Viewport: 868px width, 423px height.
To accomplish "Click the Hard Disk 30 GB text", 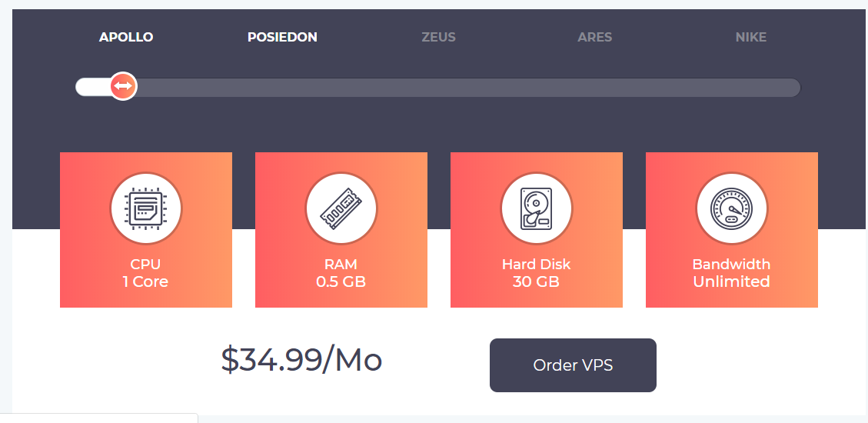I will click(536, 273).
